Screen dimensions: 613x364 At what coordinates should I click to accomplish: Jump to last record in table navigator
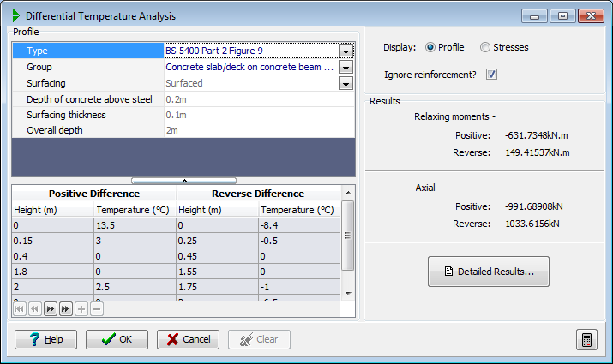point(66,309)
